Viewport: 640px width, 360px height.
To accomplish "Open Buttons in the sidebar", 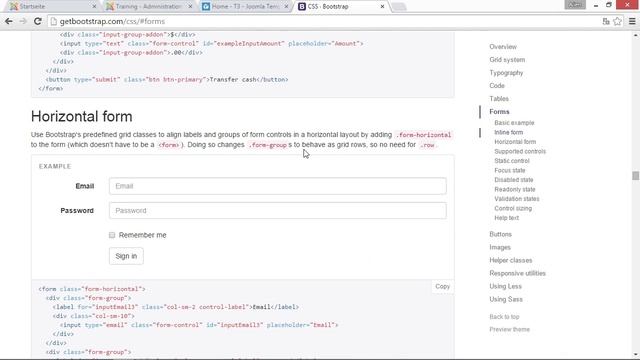I will [500, 234].
